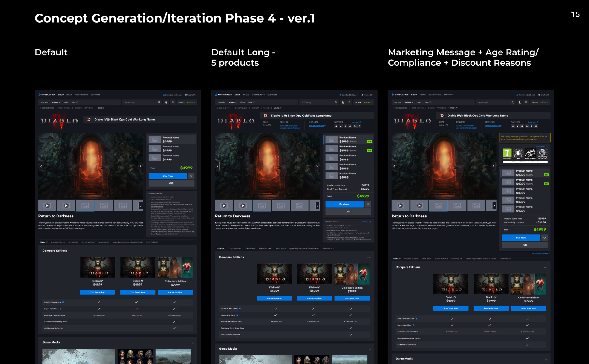This screenshot has height=364, width=589.
Task: Click marketing message banner in Marketing mockup
Action: click(x=525, y=138)
